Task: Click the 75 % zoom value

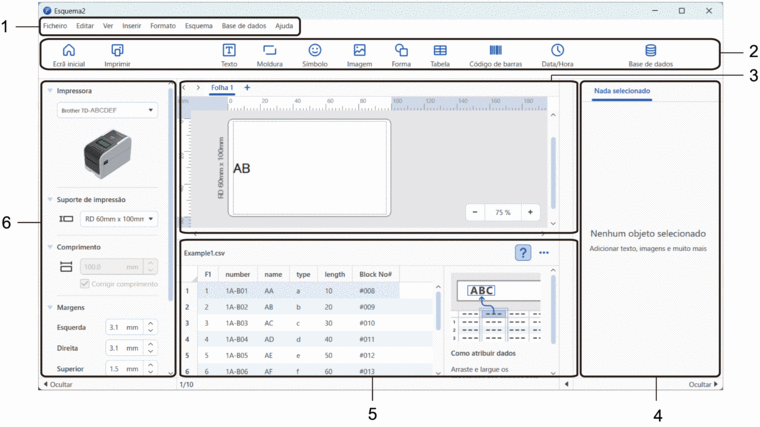Action: tap(503, 212)
